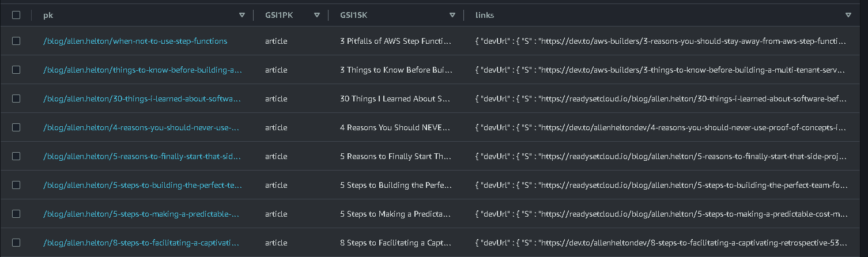Click the 5 Reasons to Finally Start title cell

pos(395,156)
